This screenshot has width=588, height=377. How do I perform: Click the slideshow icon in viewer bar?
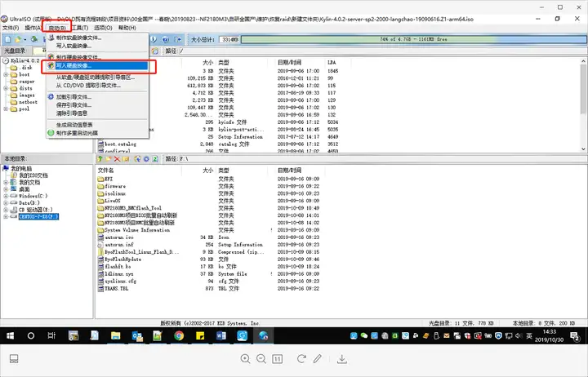pyautogui.click(x=14, y=359)
